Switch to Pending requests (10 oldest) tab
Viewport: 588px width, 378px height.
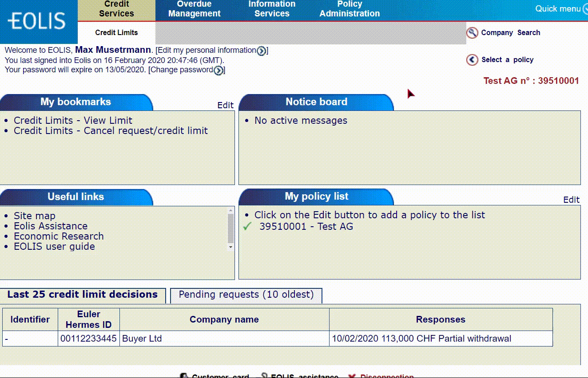246,295
